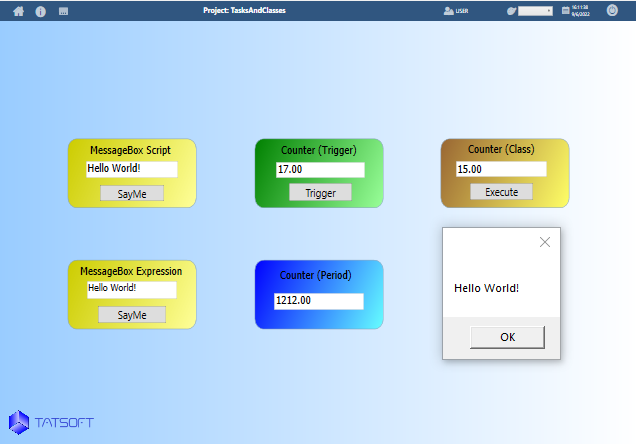Click the USER account icon
This screenshot has height=444, width=636.
pos(448,11)
